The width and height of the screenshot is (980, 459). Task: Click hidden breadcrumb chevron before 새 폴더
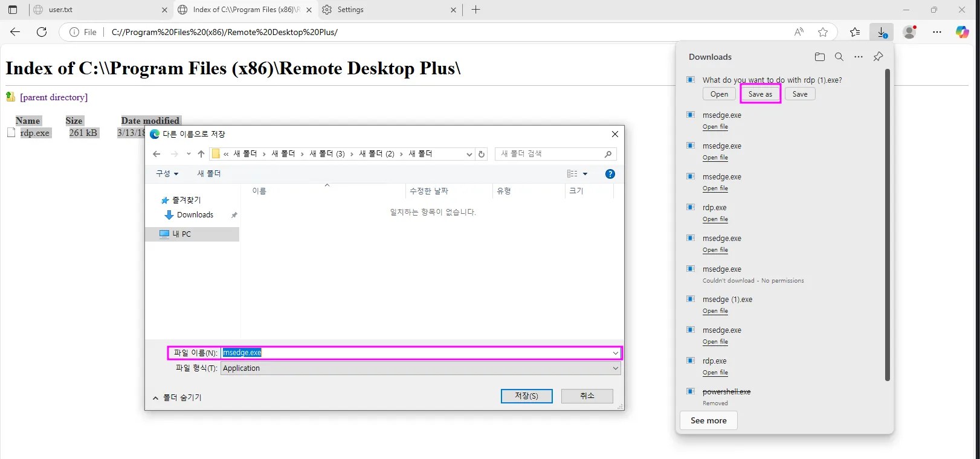point(226,154)
